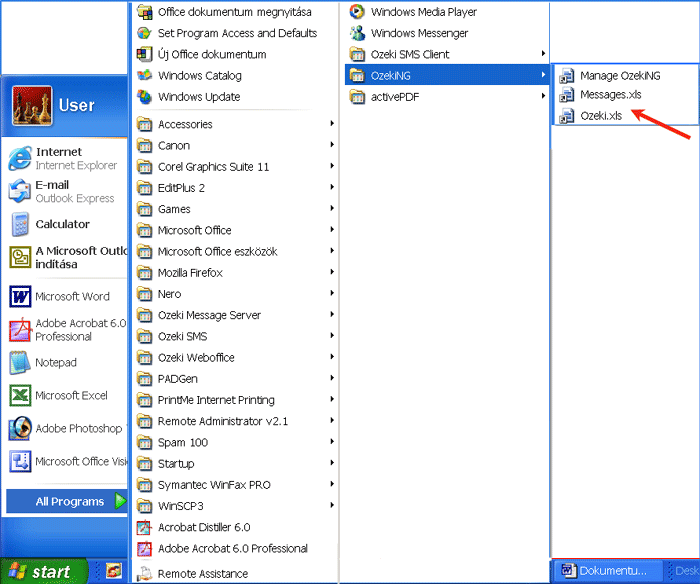Open the PADGen program folder
This screenshot has width=700, height=584.
(236, 379)
